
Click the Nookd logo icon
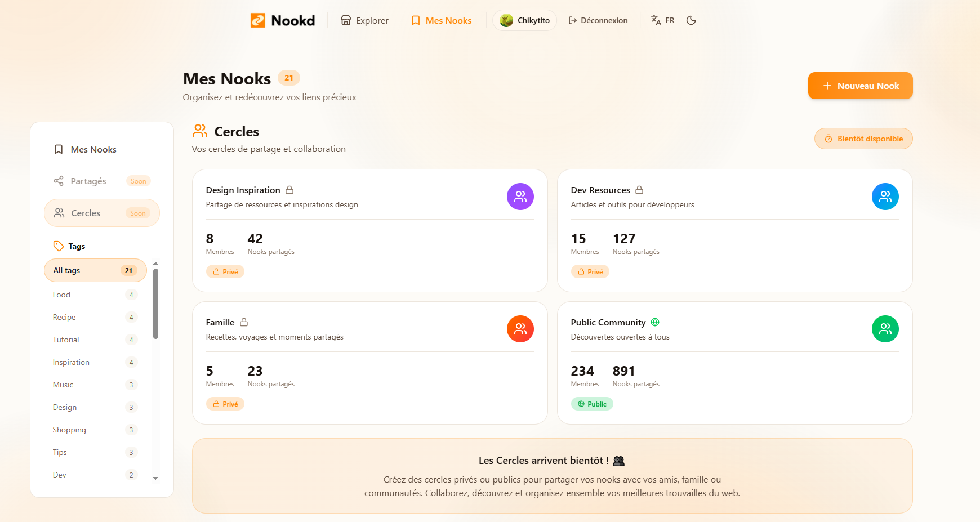point(258,20)
